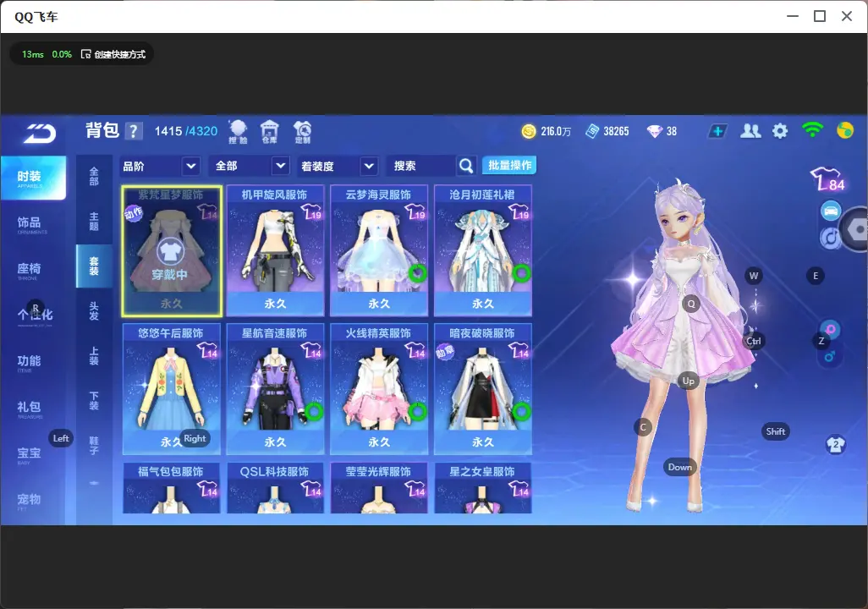
Task: Click the green ring on 火线精英服饰 card
Action: click(x=417, y=411)
